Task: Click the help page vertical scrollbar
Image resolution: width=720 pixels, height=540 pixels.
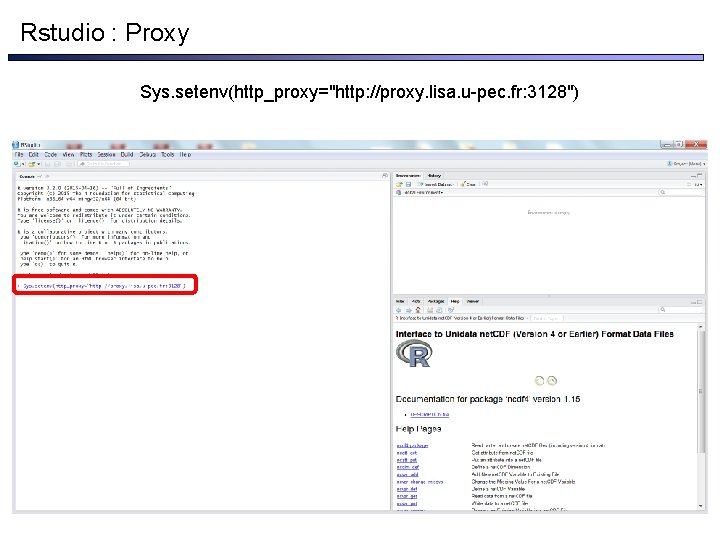Action: click(700, 390)
